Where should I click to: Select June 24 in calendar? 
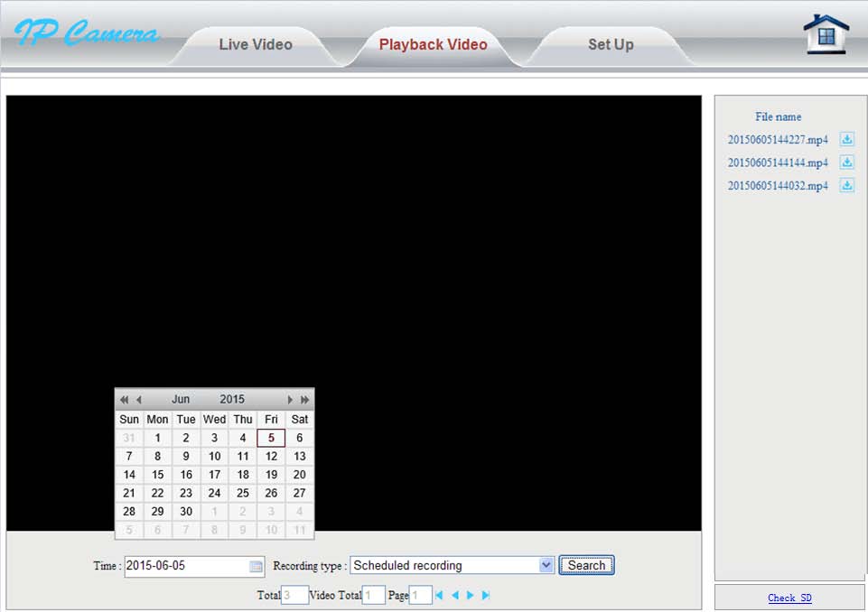point(214,493)
